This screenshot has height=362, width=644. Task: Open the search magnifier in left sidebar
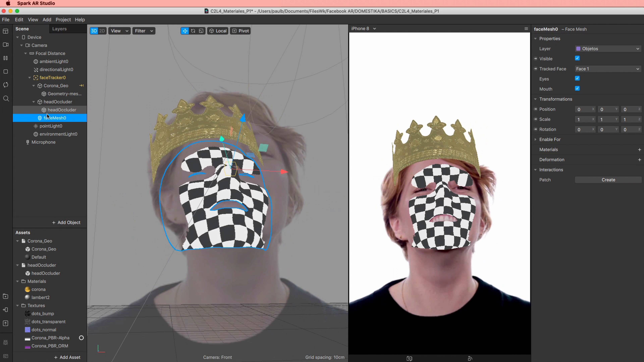point(6,98)
